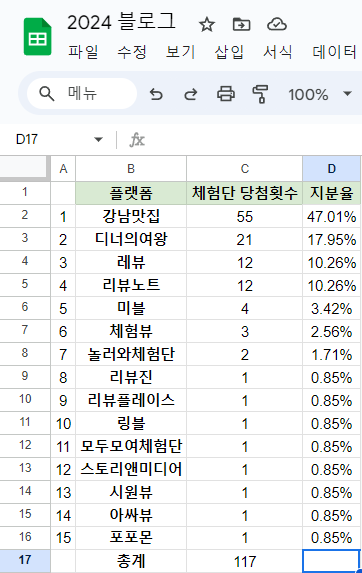Select column D header
Screen dimensions: 362x573
click(x=331, y=168)
